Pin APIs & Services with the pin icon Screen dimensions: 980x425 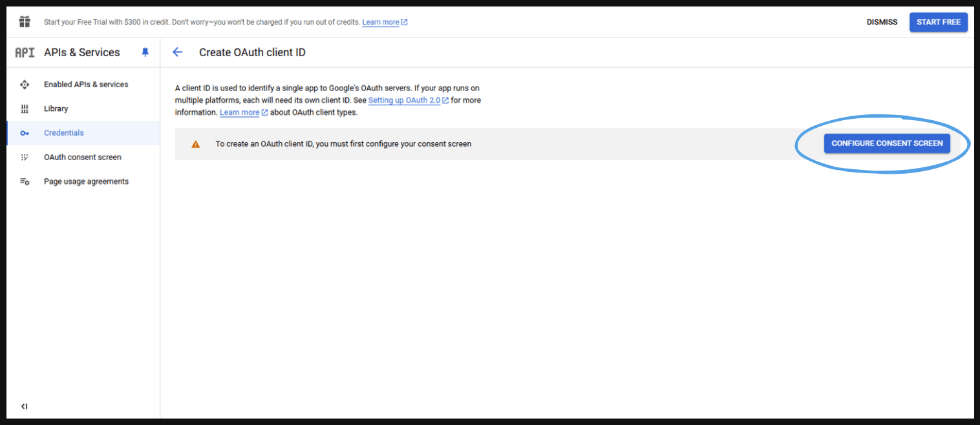[145, 52]
